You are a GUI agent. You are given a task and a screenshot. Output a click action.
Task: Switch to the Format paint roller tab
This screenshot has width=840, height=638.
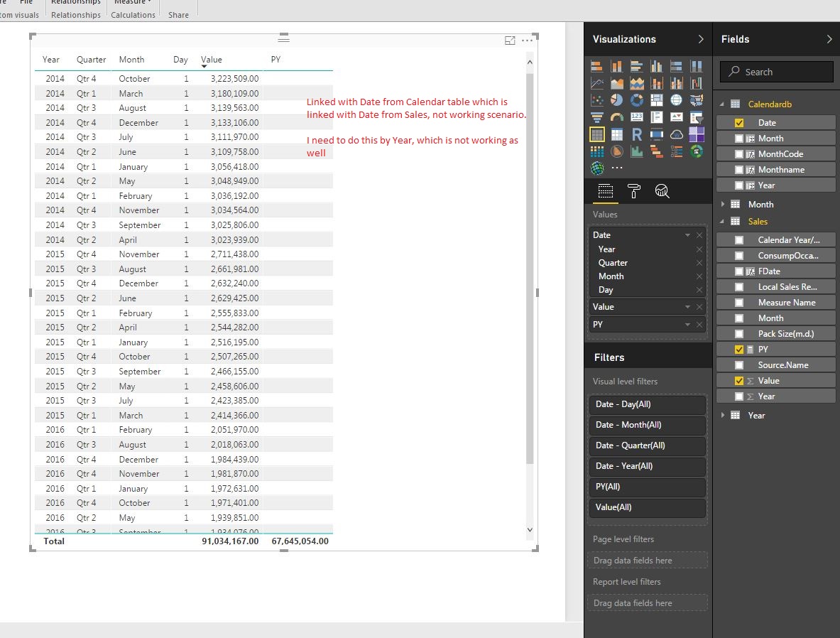(x=634, y=191)
